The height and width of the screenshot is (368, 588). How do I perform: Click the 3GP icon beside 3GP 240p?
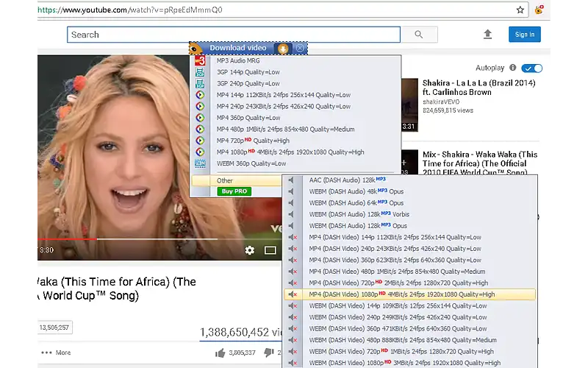pos(200,83)
